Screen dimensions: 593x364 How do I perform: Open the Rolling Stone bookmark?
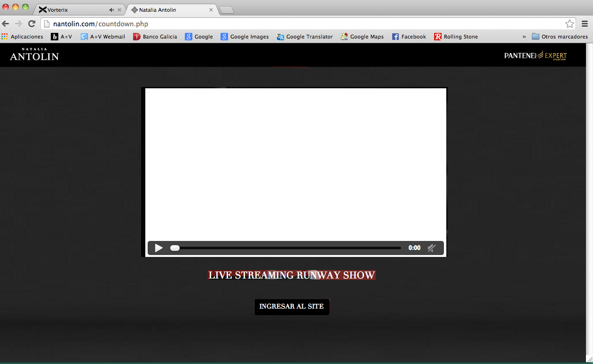[456, 37]
